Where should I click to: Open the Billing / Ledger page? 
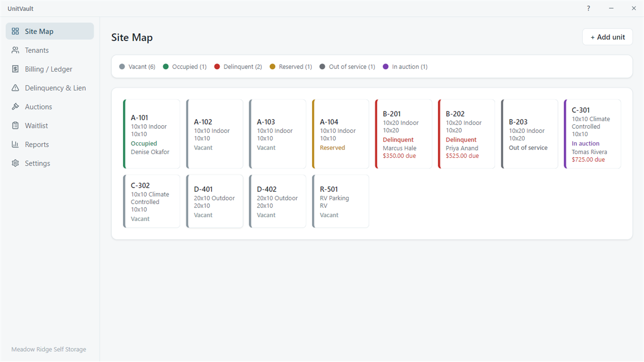tap(50, 69)
